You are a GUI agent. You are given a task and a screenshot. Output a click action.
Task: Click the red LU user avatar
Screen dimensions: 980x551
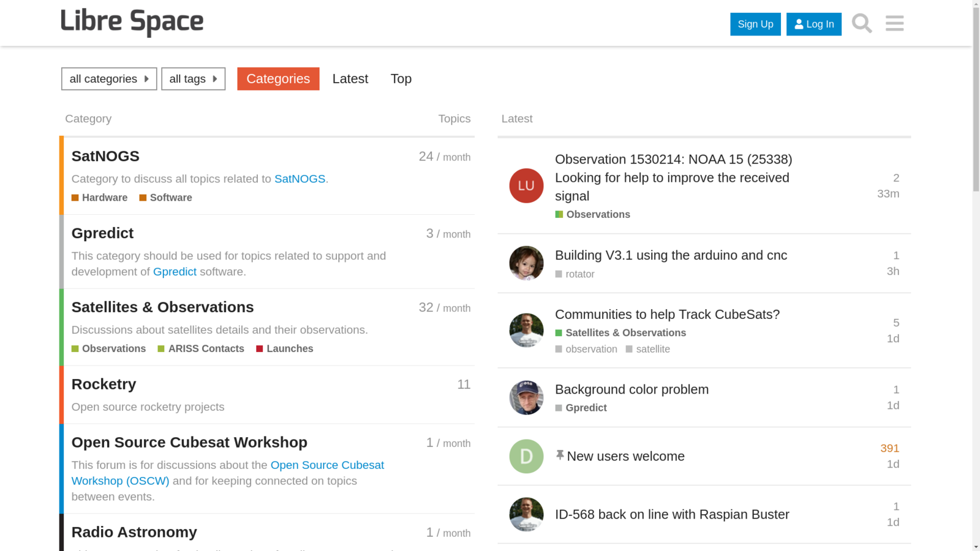pos(526,186)
